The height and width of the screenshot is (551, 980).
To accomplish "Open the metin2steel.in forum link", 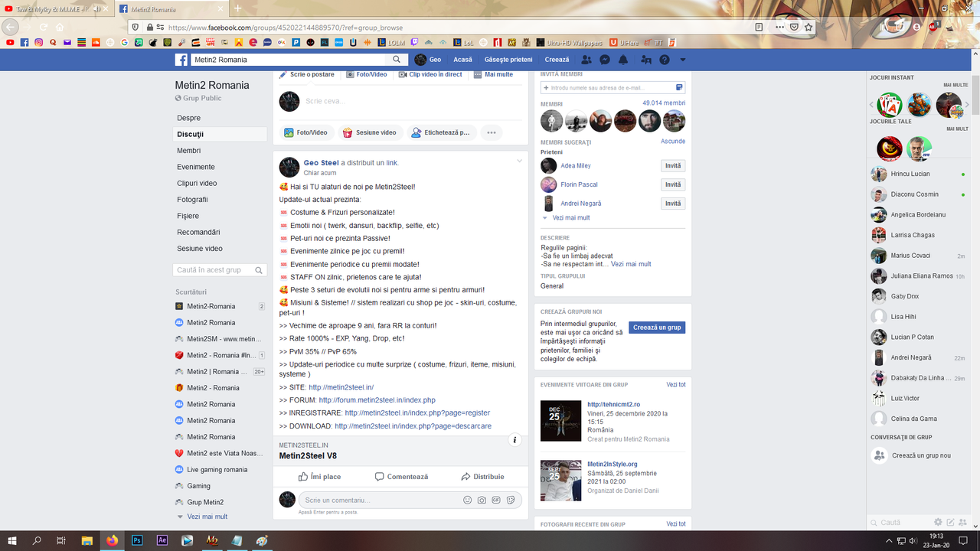I will point(377,400).
